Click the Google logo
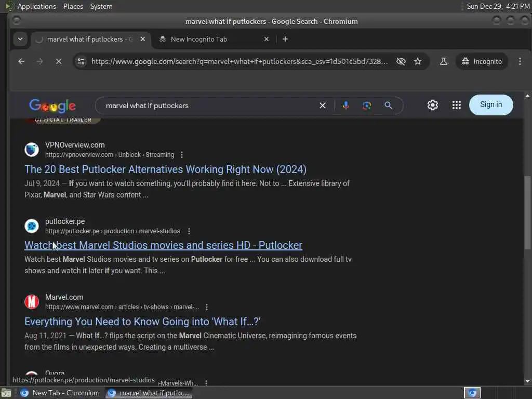The height and width of the screenshot is (399, 532). [52, 106]
